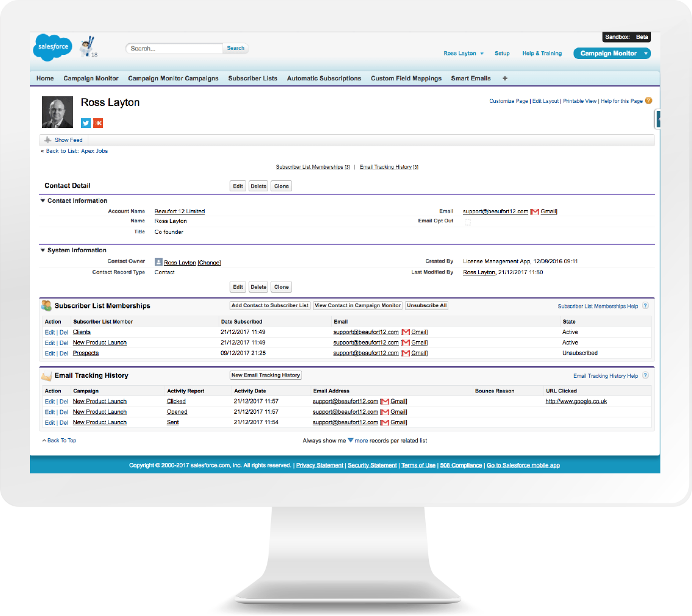Click the orange Klout score icon
This screenshot has height=616, width=692.
tap(98, 123)
